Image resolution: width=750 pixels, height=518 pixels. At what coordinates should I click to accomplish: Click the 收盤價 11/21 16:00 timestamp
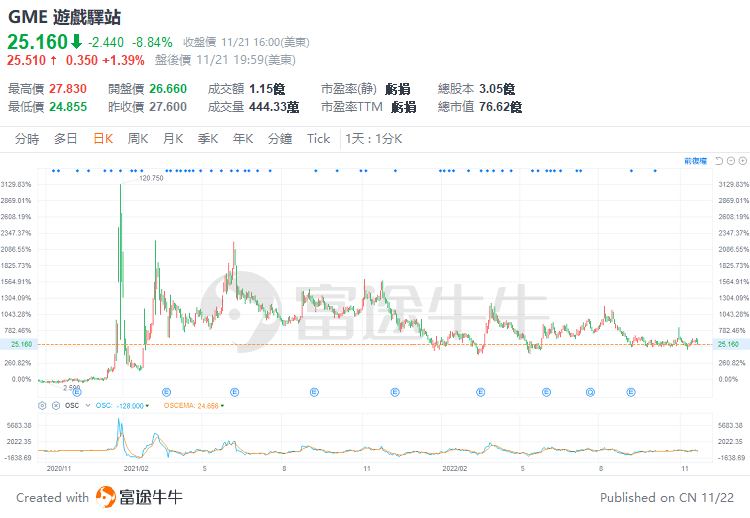(246, 43)
